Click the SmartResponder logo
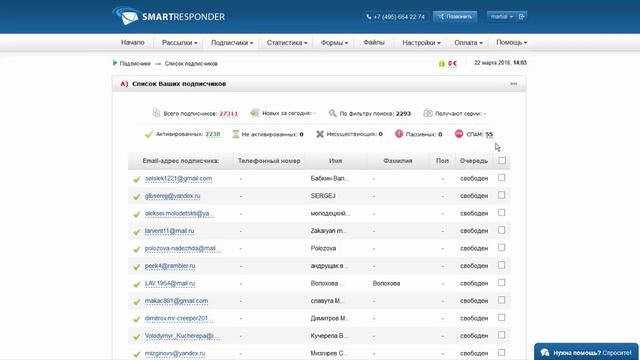Screen dimensions: 640x360 169,16
